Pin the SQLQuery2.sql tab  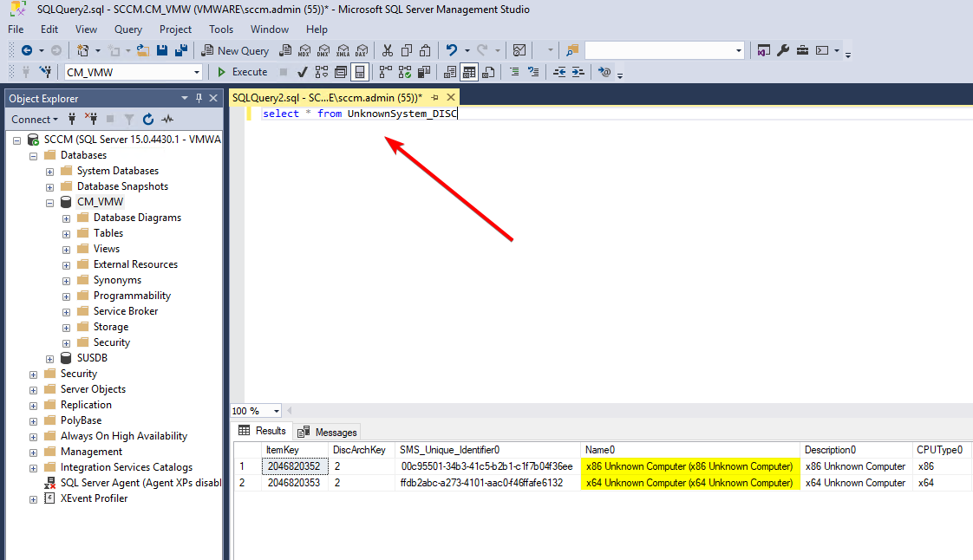[x=435, y=98]
